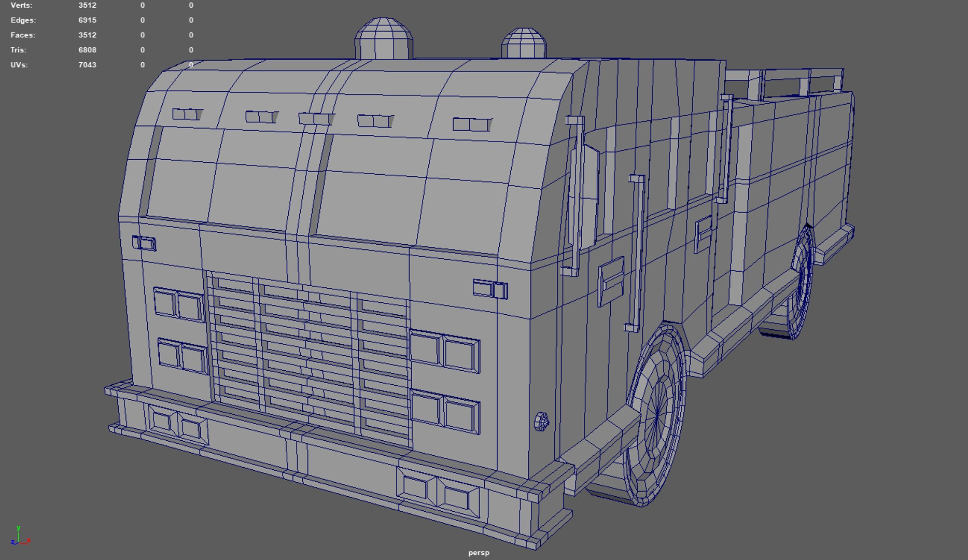Click the Faces count value 3512

point(87,35)
